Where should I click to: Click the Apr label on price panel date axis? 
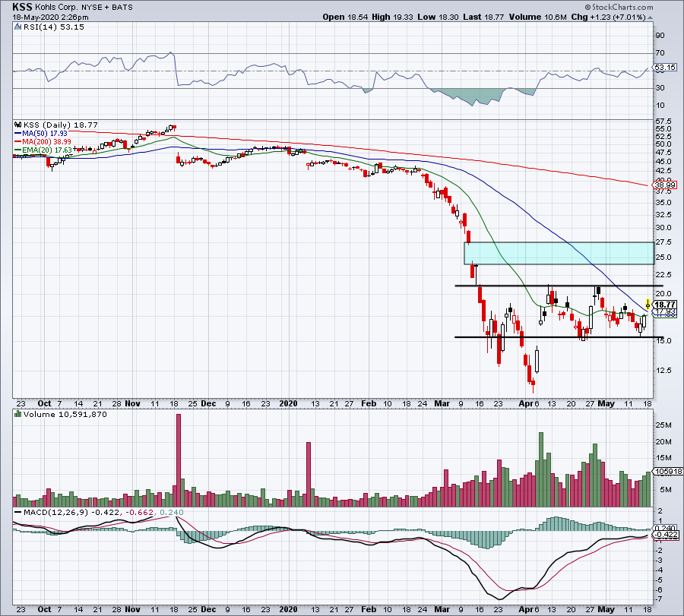(525, 403)
